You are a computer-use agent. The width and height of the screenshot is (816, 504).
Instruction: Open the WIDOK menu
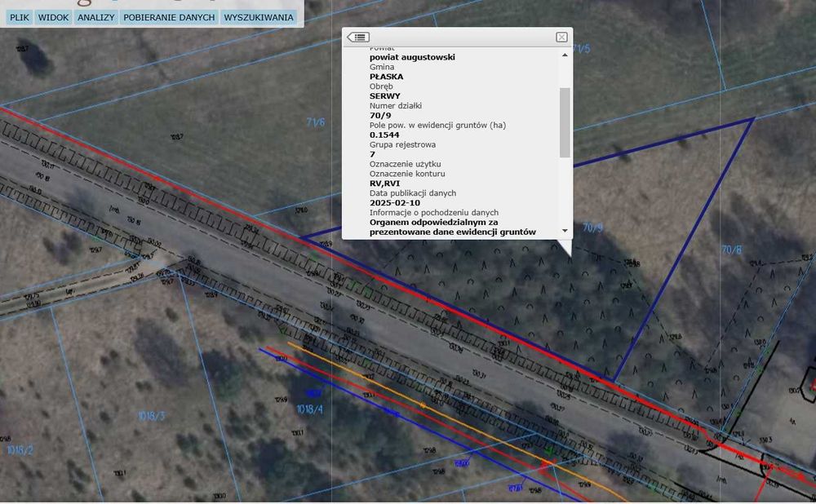[x=53, y=17]
